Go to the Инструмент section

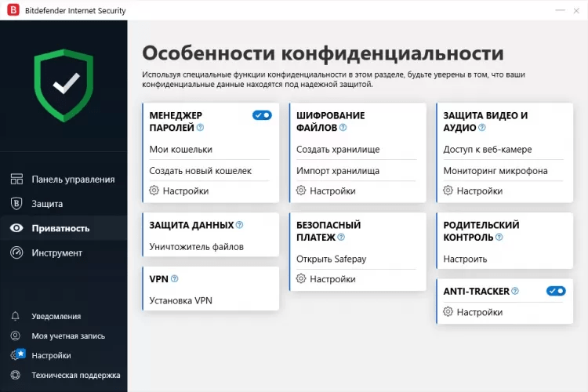point(56,252)
